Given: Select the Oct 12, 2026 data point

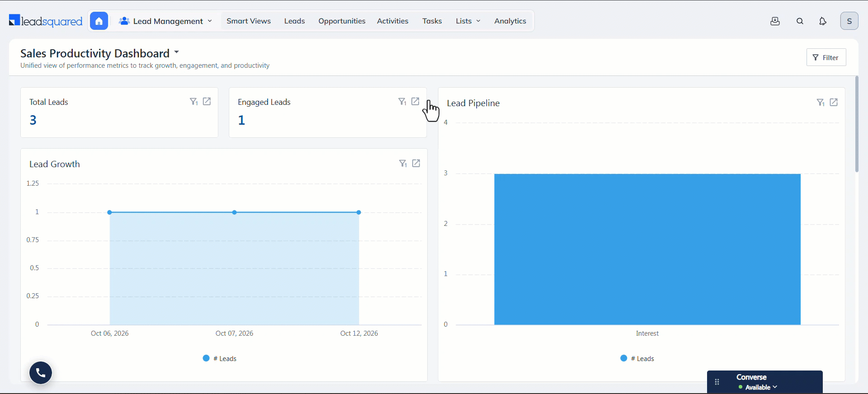Looking at the screenshot, I should pos(359,212).
